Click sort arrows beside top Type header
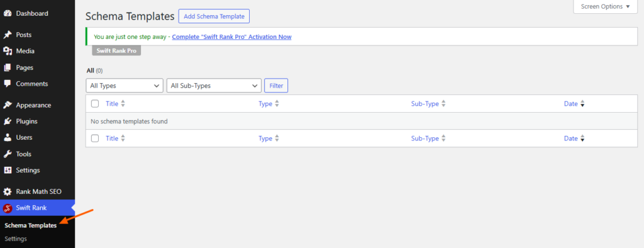Screen dimensions: 644x248 (277, 104)
